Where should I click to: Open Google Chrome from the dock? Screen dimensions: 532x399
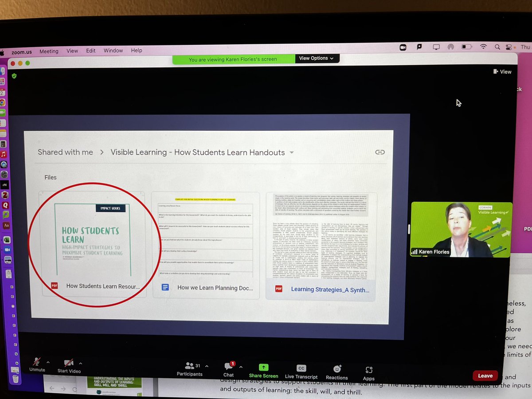(3, 102)
